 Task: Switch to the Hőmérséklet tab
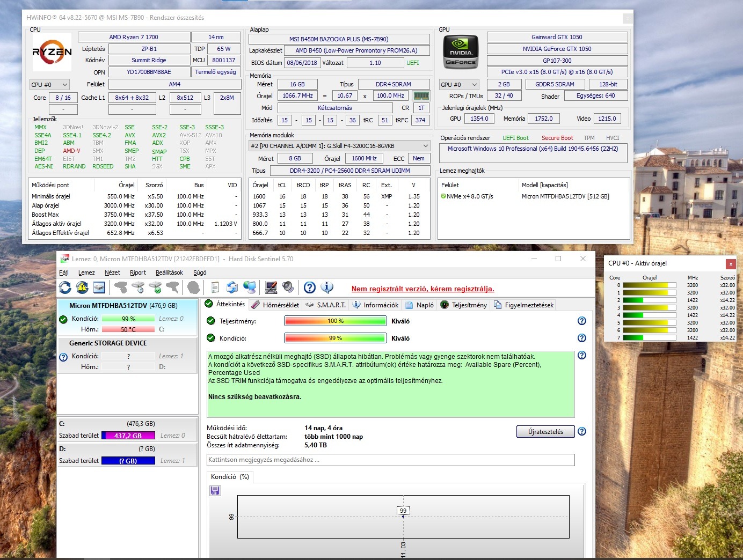274,305
